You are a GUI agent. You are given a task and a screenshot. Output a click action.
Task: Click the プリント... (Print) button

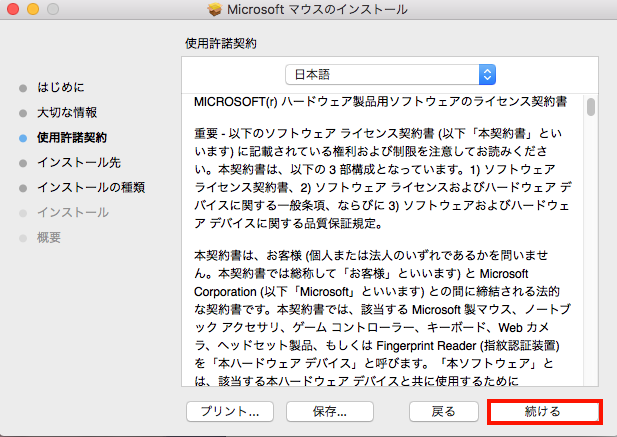pos(230,411)
